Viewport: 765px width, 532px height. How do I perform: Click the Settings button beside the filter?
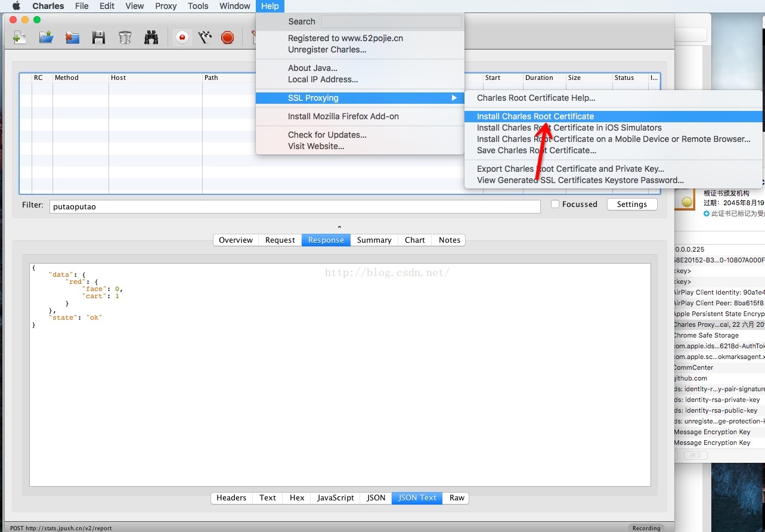point(631,204)
